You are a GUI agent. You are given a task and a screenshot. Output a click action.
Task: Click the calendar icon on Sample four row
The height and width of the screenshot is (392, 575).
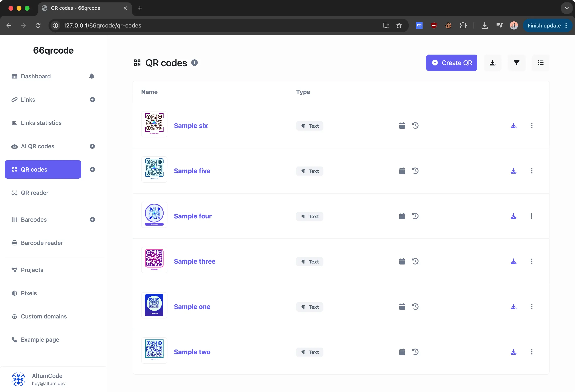[402, 216]
